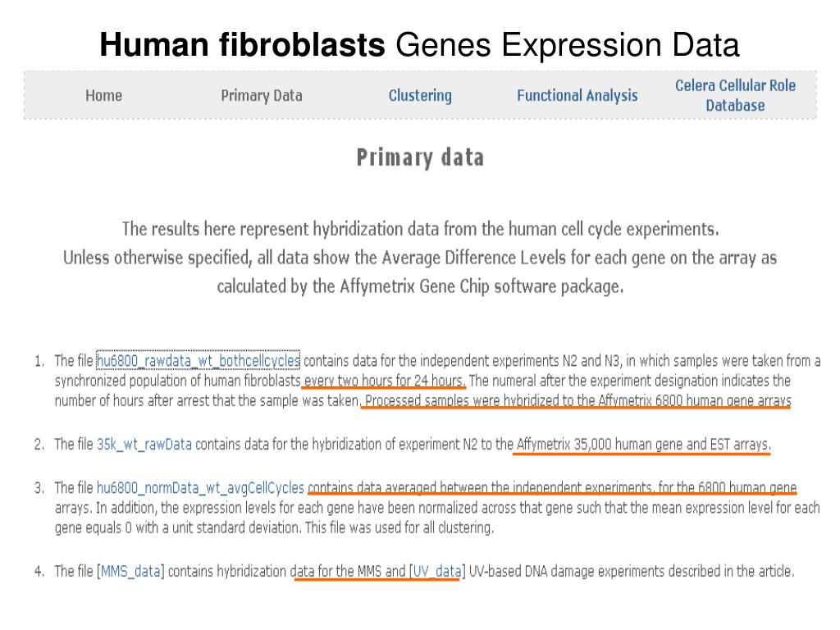Click the 'Human fibroblasts' slide title
840x630 pixels.
tap(242, 44)
